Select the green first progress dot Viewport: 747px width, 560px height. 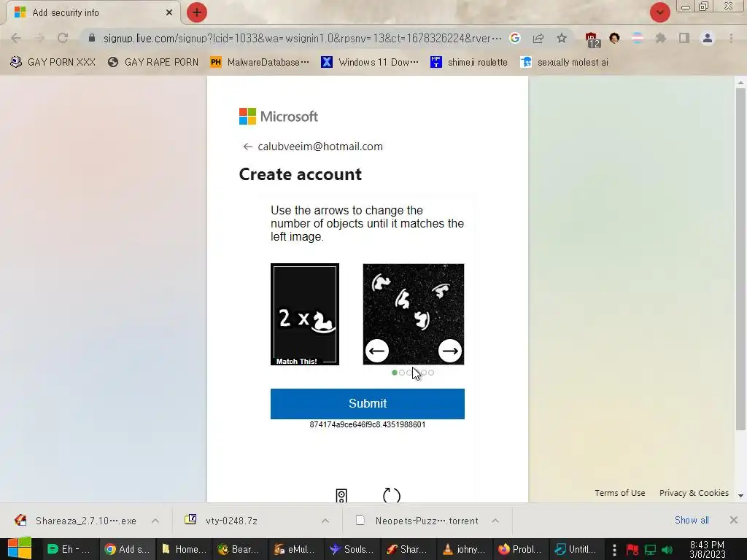[395, 373]
